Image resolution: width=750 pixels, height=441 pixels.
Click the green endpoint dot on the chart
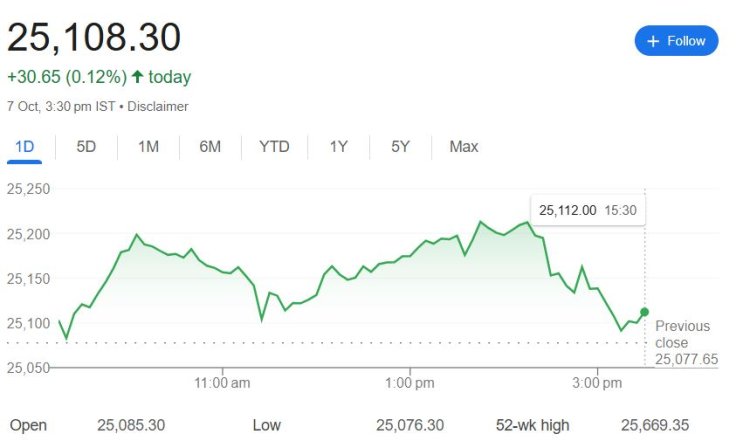coord(644,313)
